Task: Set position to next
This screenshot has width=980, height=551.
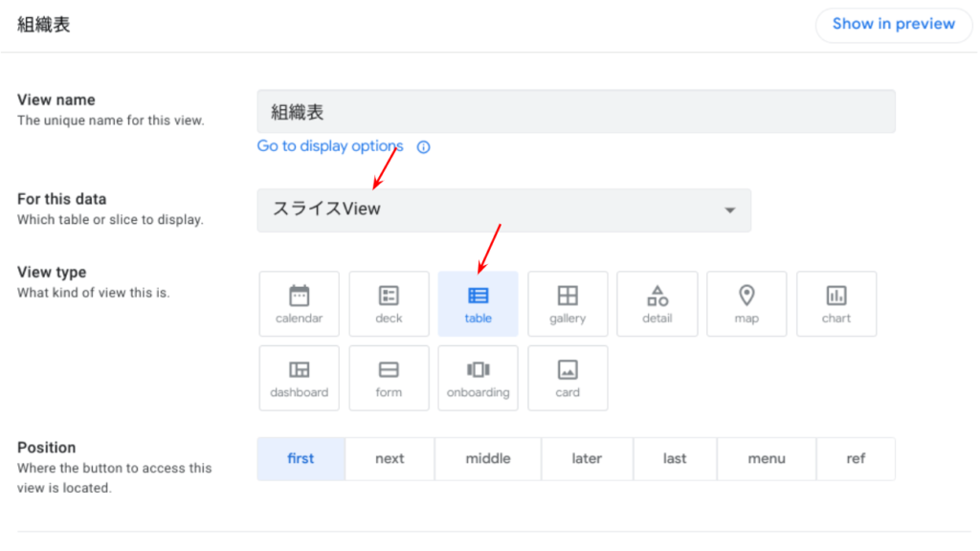Action: 390,459
